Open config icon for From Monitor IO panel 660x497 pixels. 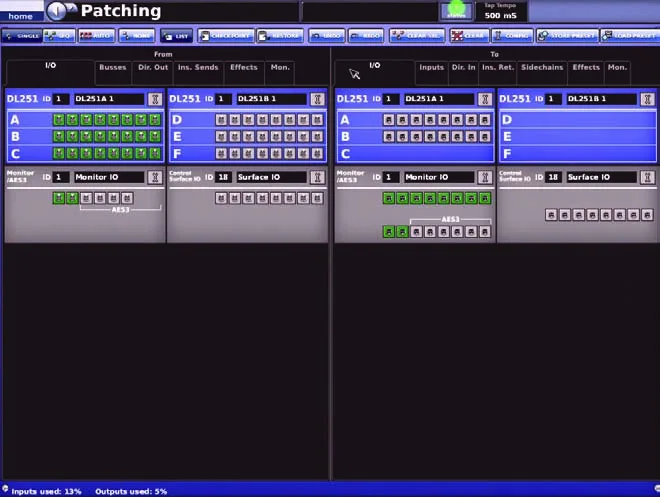click(155, 178)
